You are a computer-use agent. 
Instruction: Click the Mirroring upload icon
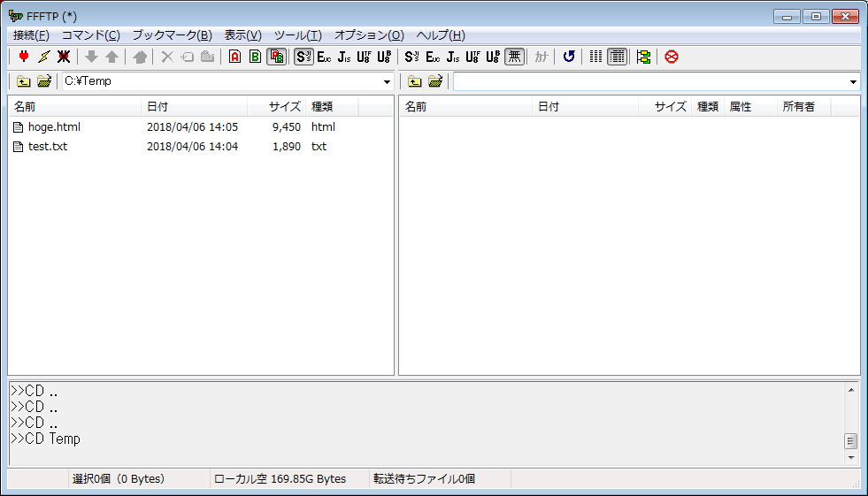coord(140,57)
